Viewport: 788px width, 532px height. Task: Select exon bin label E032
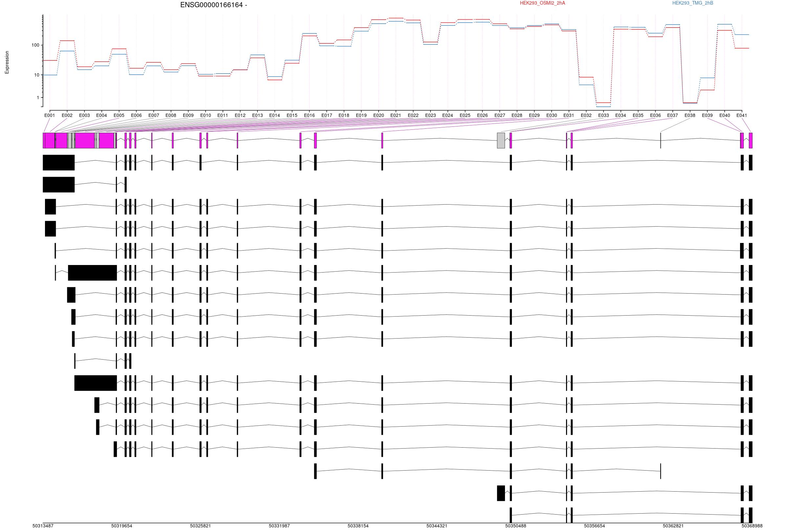click(x=586, y=115)
